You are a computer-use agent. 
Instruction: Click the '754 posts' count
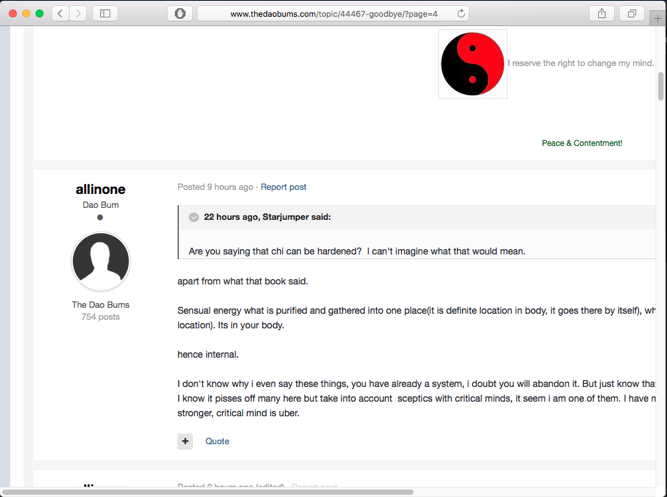pos(100,317)
